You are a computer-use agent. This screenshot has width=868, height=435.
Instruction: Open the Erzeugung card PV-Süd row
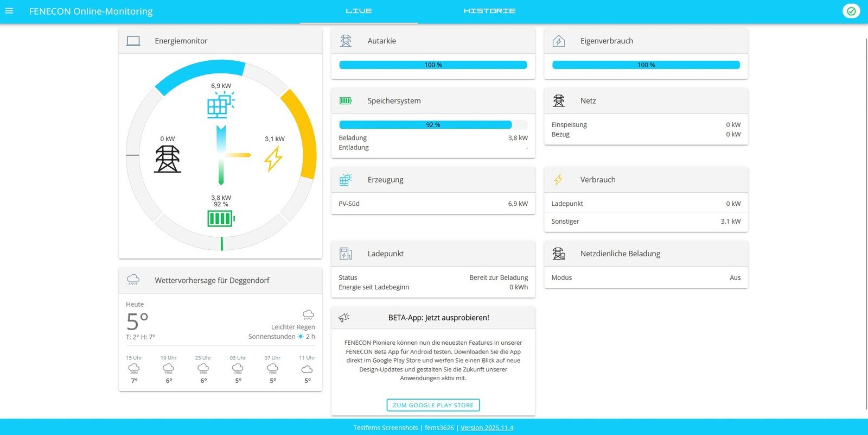(433, 204)
